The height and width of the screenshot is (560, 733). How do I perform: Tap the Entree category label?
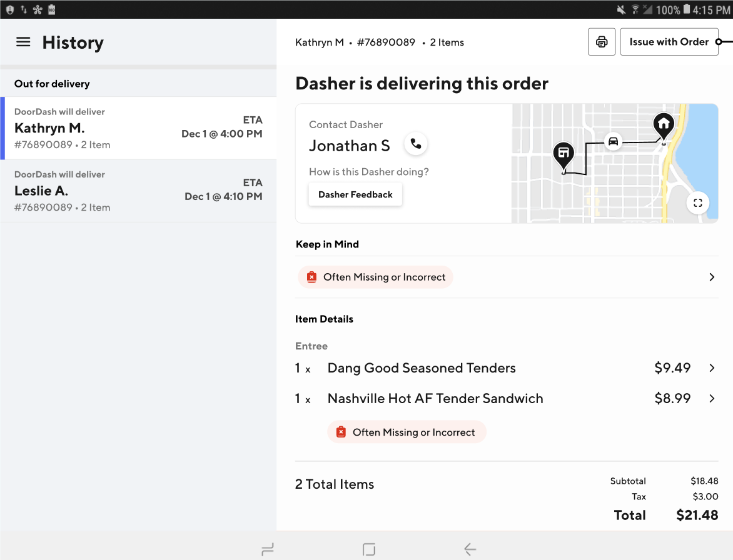point(311,346)
